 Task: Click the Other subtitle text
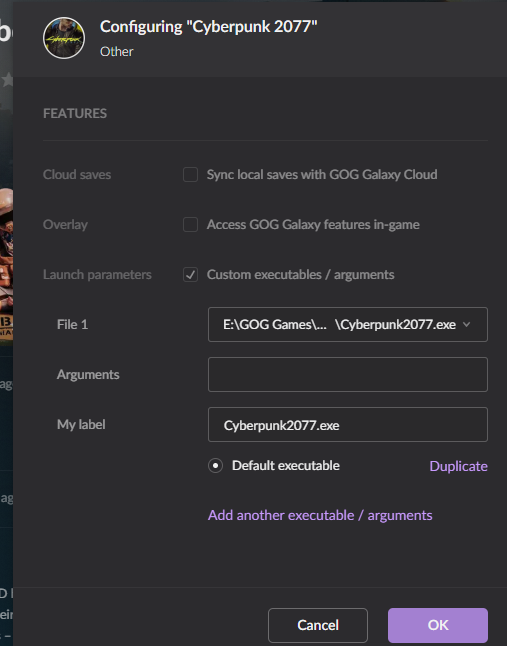pyautogui.click(x=117, y=51)
